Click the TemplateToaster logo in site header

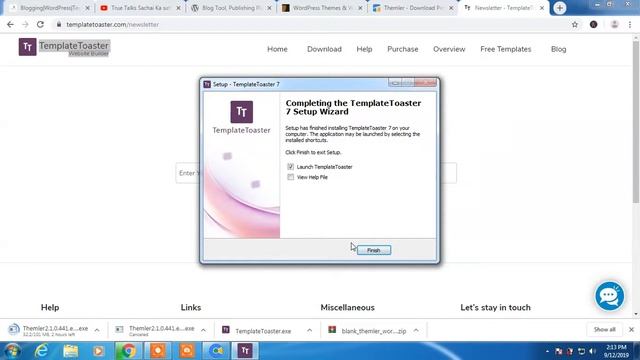point(64,47)
